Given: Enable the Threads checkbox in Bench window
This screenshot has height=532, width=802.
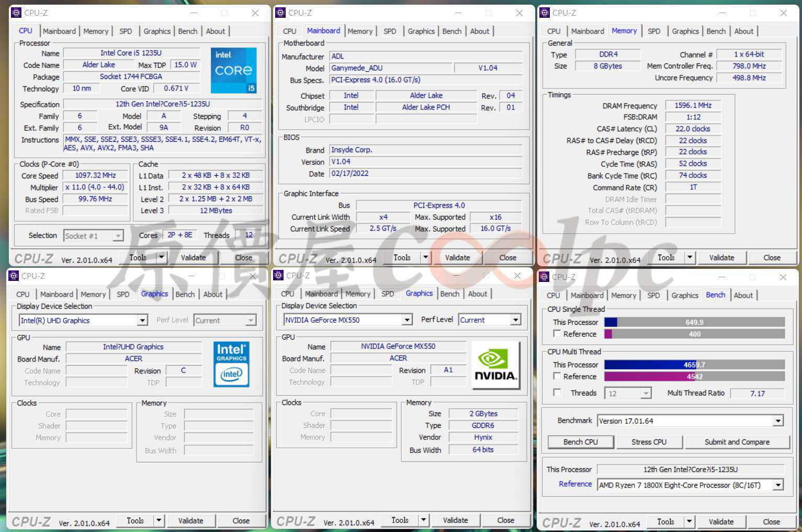Looking at the screenshot, I should (557, 392).
